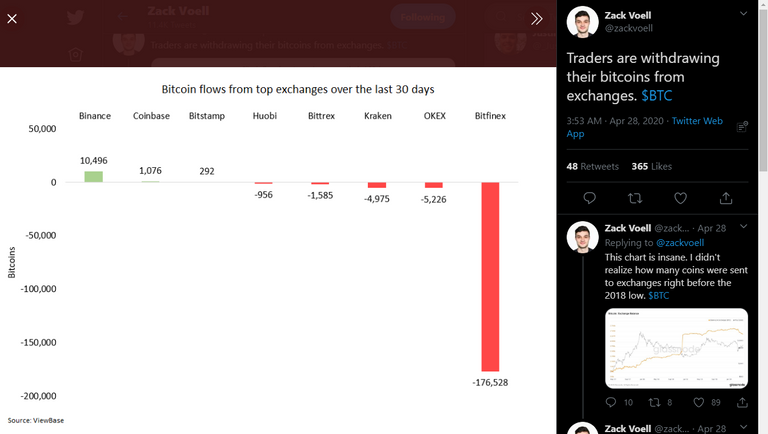The width and height of the screenshot is (768, 434).
Task: View the 365 Likes list
Action: (x=651, y=167)
